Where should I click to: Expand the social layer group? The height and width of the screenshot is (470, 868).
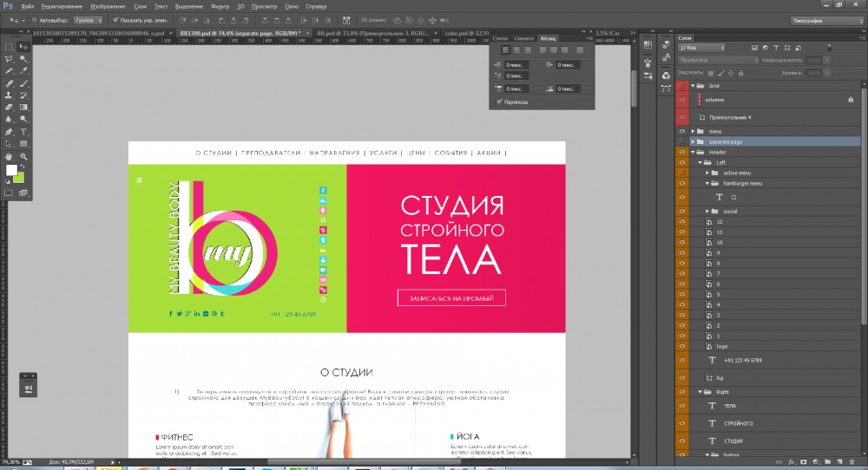(x=707, y=212)
